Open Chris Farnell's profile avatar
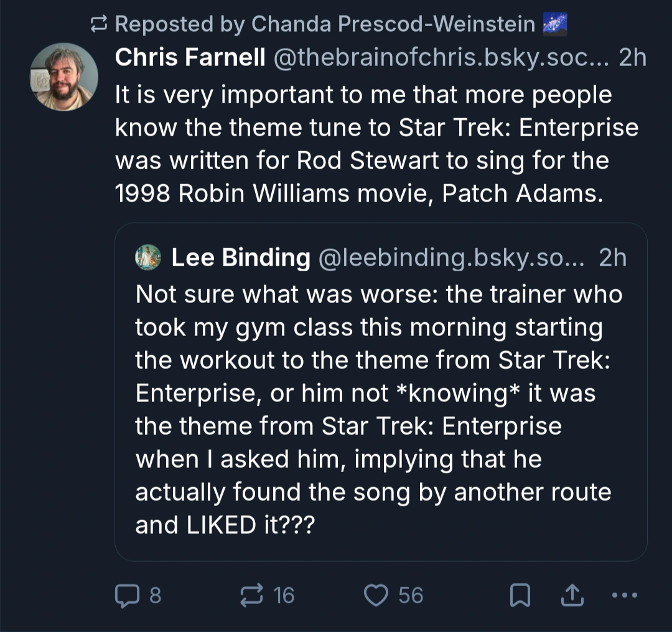Viewport: 672px width, 632px height. (x=64, y=77)
